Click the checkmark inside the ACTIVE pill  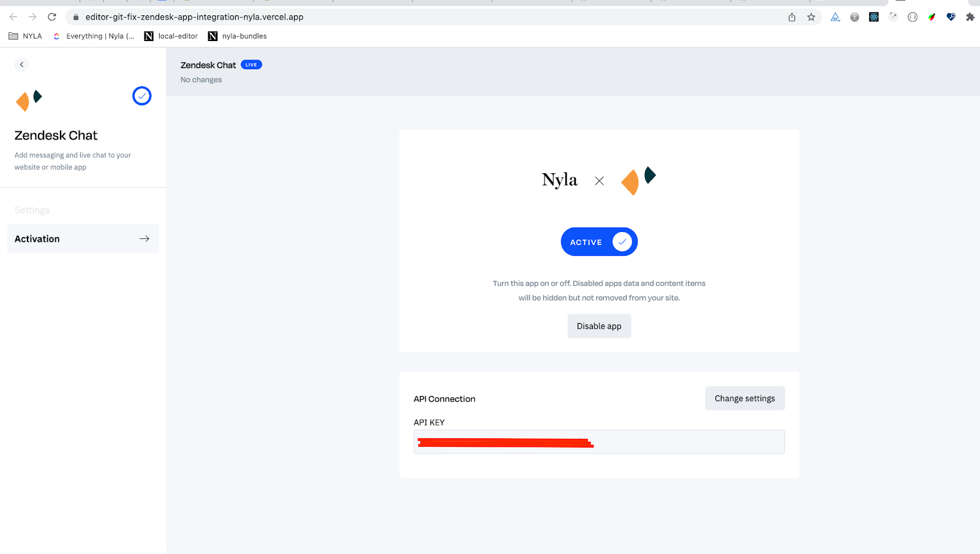tap(622, 241)
